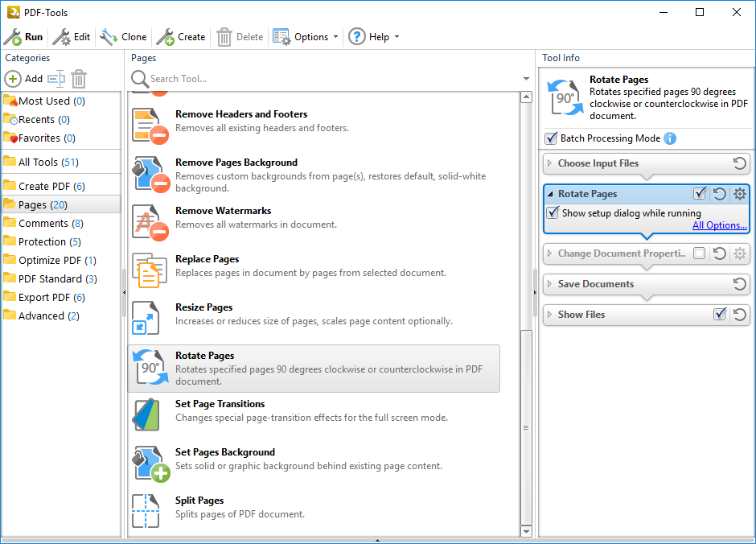Image resolution: width=756 pixels, height=544 pixels.
Task: Select the Pages category
Action: (61, 204)
